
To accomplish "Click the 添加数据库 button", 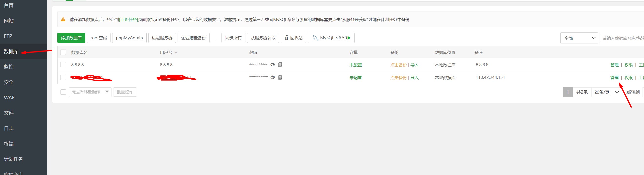I will (71, 38).
